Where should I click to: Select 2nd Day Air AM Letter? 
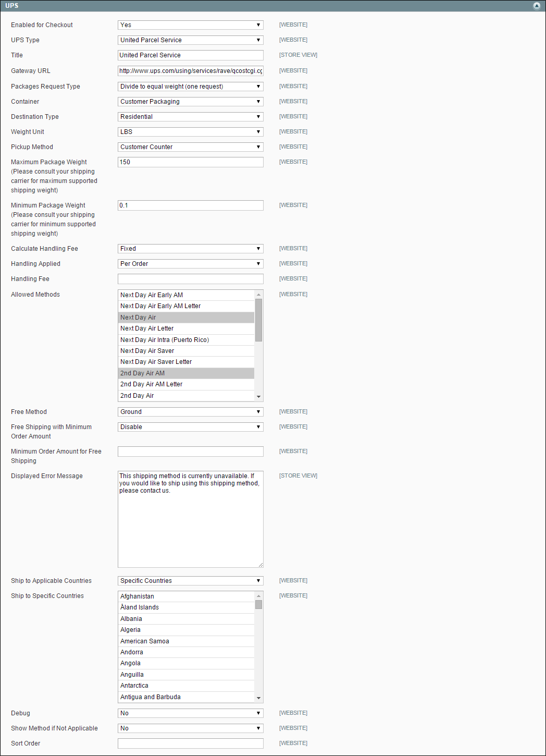point(187,384)
